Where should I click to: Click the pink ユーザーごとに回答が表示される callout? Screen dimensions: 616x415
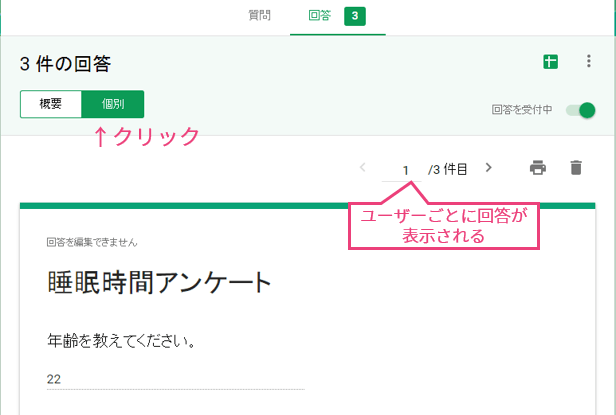(443, 226)
